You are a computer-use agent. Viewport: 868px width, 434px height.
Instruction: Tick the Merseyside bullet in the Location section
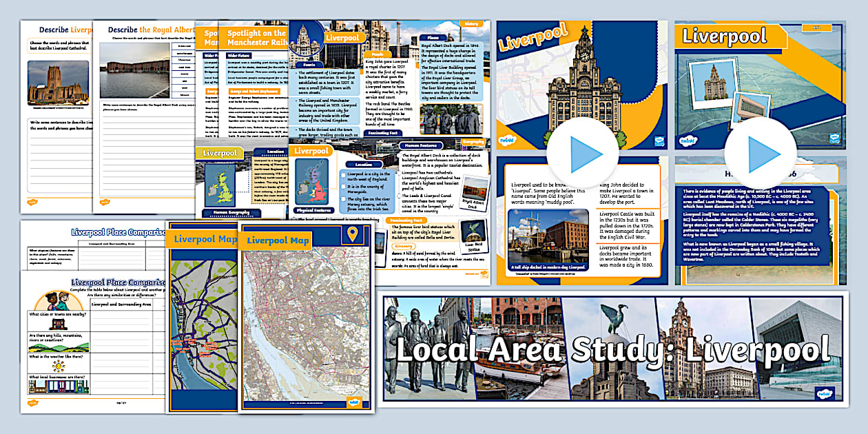[x=344, y=187]
